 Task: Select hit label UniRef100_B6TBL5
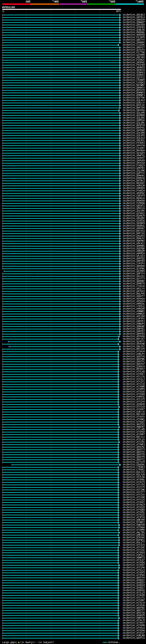pos(133,180)
